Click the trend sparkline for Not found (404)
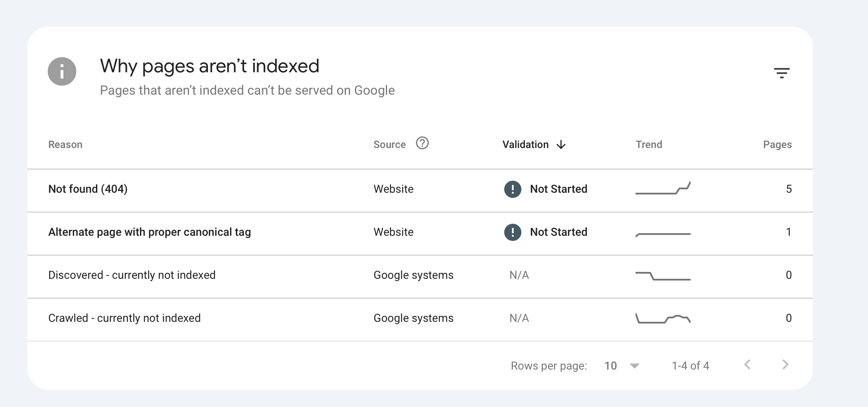 [x=663, y=189]
